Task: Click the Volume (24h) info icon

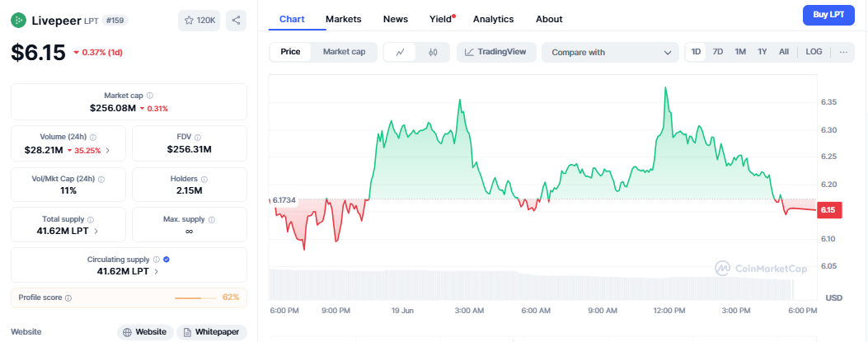Action: coord(93,138)
